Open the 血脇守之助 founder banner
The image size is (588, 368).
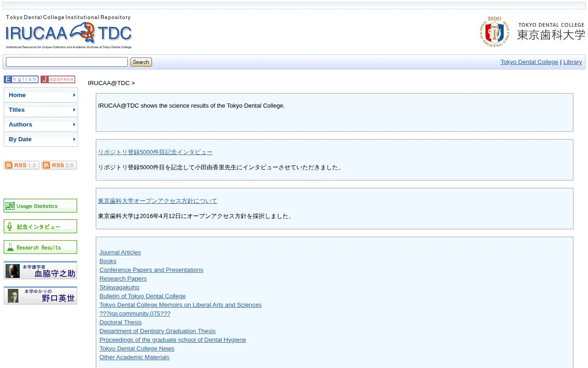[40, 270]
